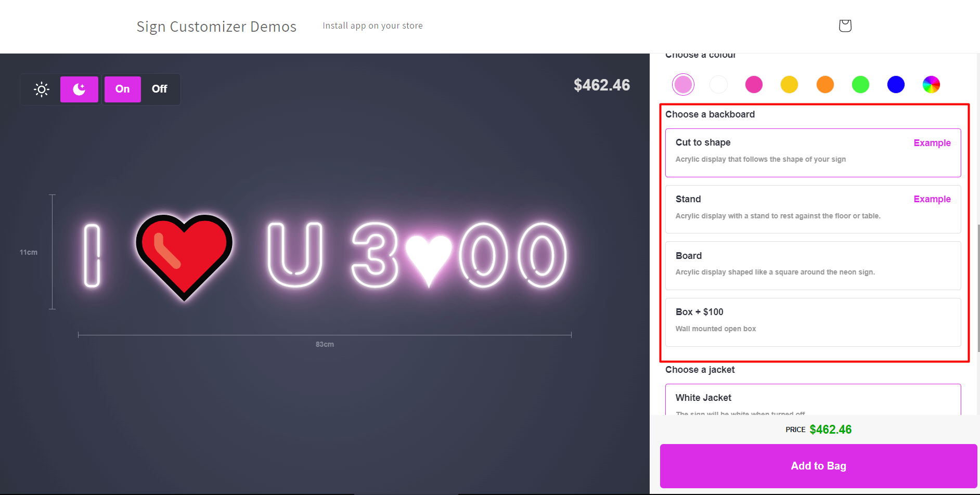Viewport: 980px width, 495px height.
Task: Select the light pink colour swatch
Action: tap(683, 84)
